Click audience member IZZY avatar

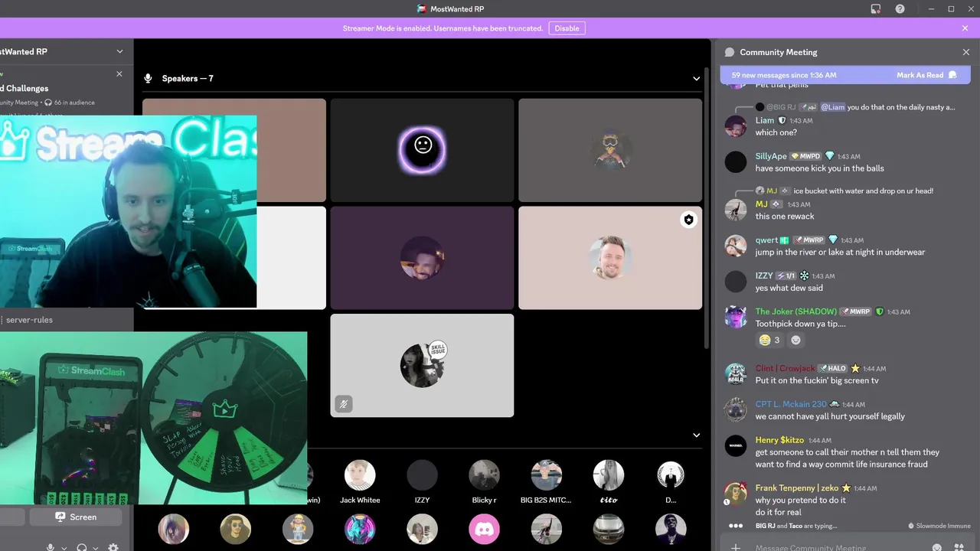pos(422,475)
